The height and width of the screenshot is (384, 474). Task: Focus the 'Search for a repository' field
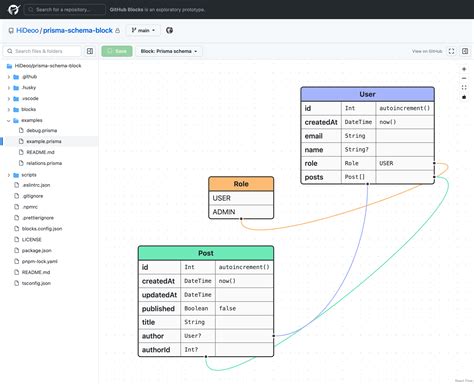pyautogui.click(x=65, y=10)
